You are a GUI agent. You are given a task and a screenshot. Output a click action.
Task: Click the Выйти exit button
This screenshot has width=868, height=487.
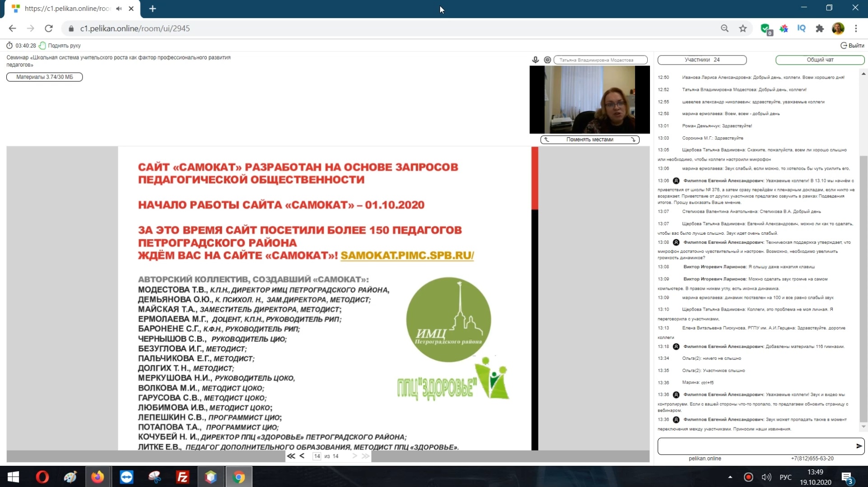click(852, 46)
